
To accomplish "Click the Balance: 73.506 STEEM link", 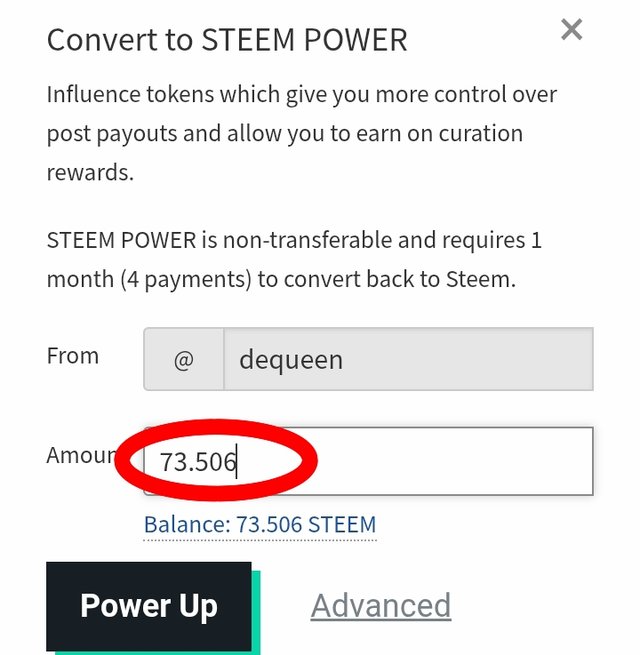I will pos(260,524).
